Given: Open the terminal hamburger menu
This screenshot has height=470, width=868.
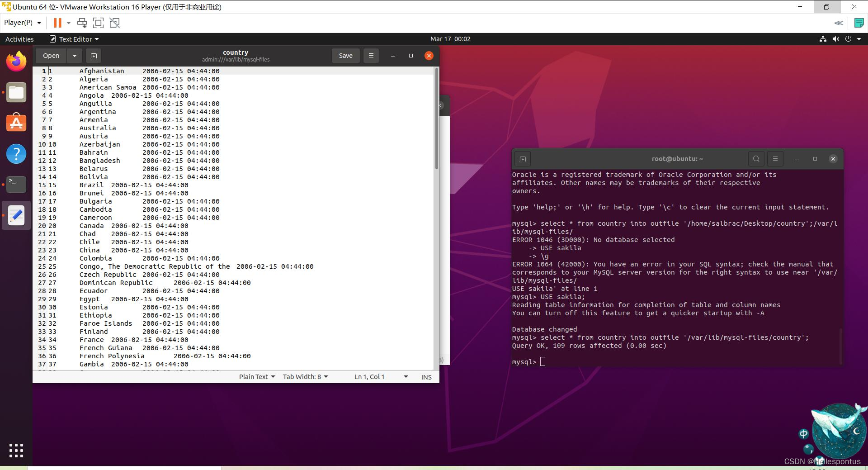Looking at the screenshot, I should point(775,159).
